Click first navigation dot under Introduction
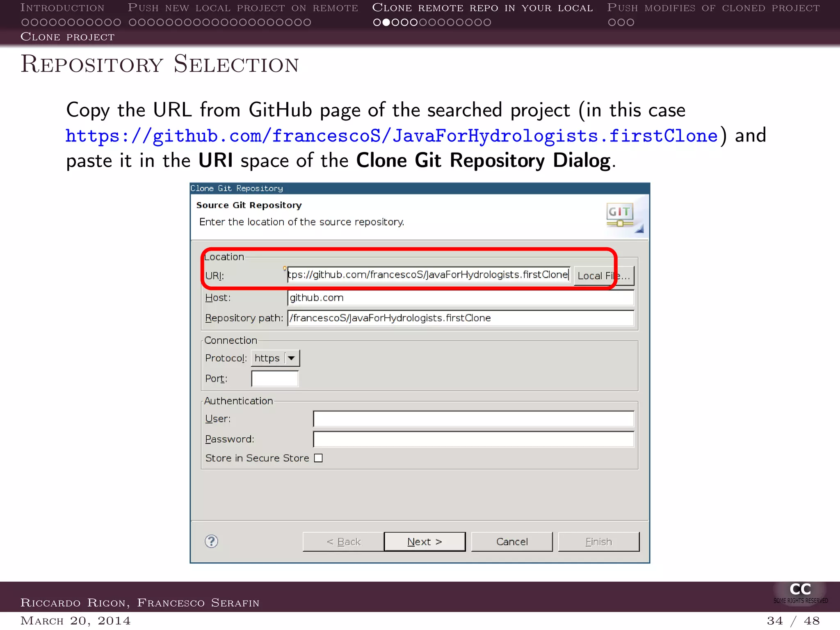 [25, 22]
